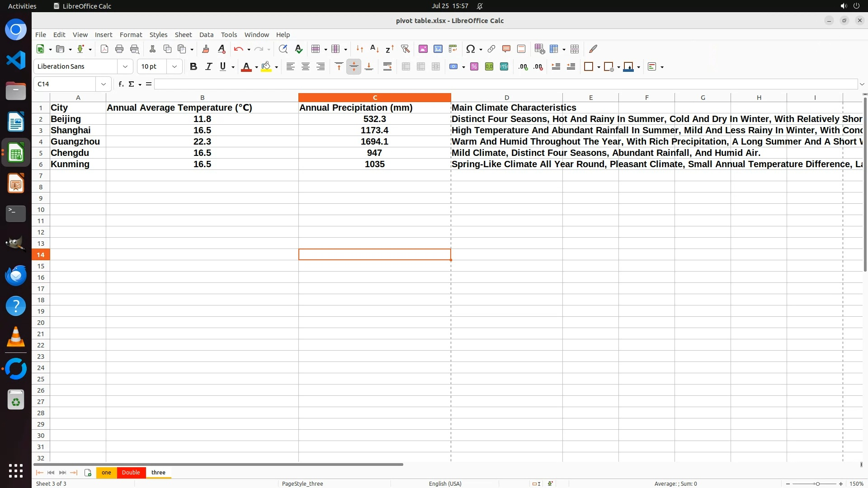
Task: Open the font size dropdown
Action: coord(175,67)
